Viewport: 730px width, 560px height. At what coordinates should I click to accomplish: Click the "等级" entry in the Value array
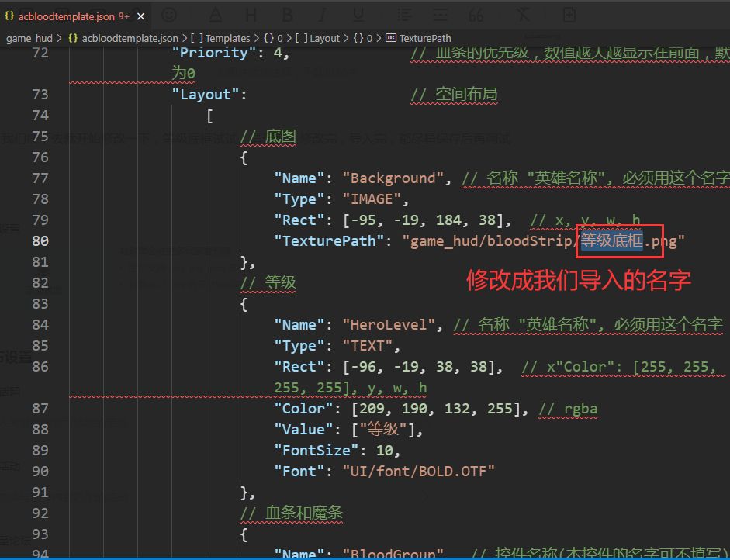tap(382, 429)
